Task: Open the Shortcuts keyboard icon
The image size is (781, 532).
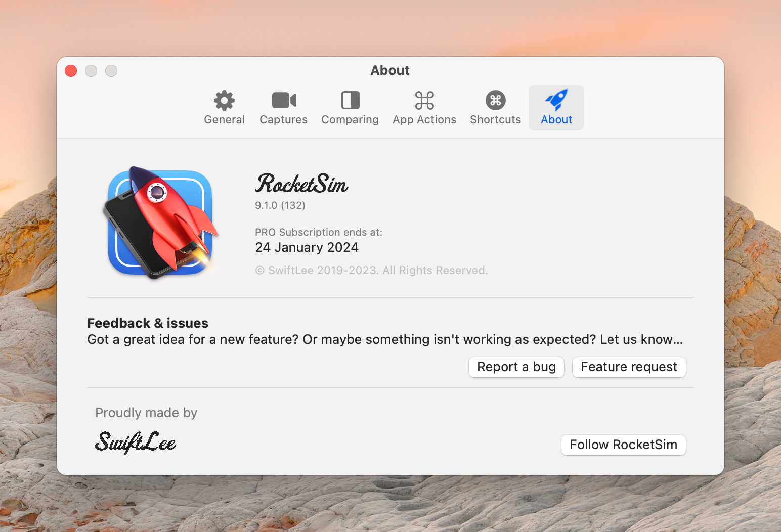Action: 495,100
